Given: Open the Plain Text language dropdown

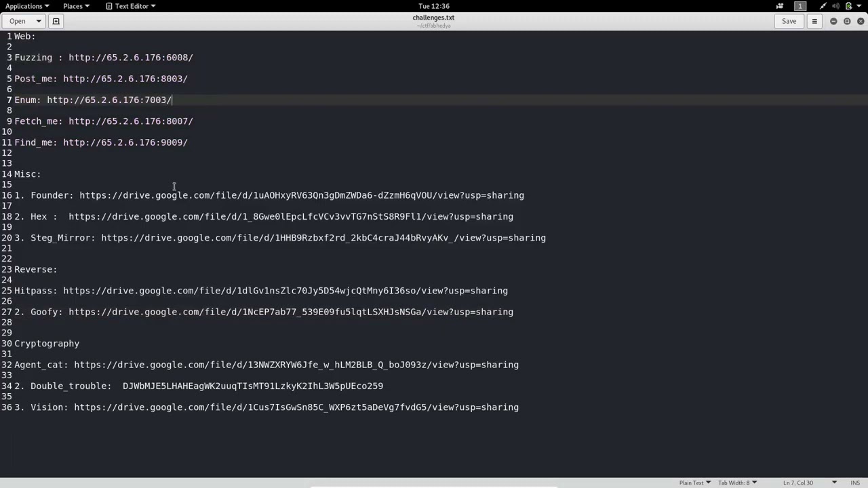Looking at the screenshot, I should [x=695, y=483].
